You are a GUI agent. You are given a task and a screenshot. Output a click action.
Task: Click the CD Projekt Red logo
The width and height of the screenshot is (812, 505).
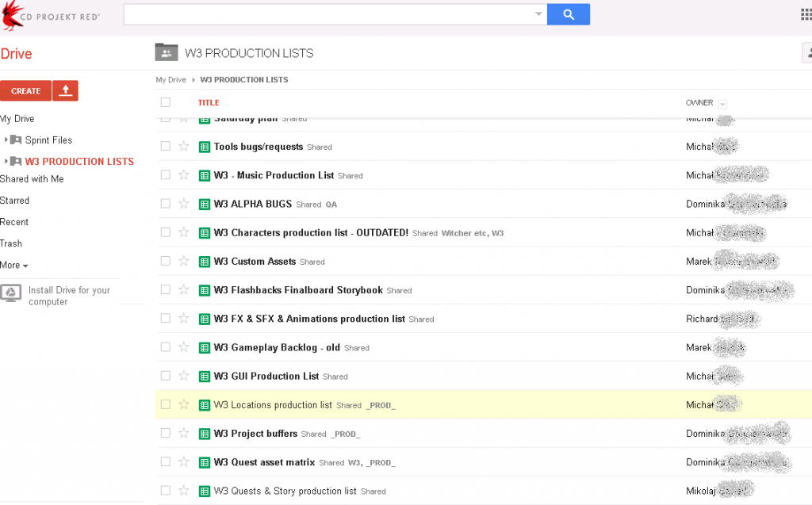(x=50, y=16)
